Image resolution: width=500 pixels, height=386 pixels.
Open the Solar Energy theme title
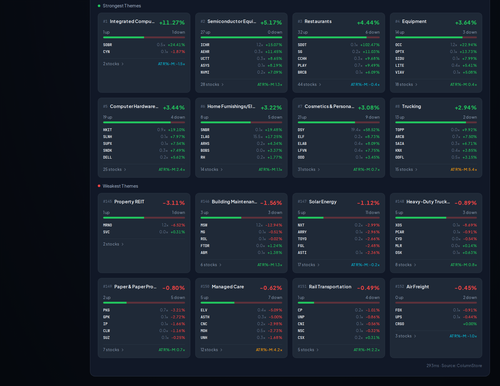(323, 202)
